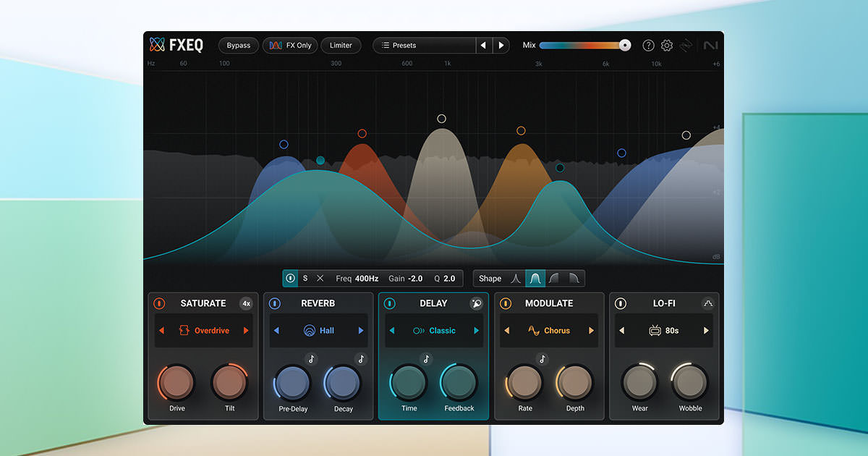
Task: Click the curve icon in the Lo-Fi header
Action: click(x=707, y=304)
